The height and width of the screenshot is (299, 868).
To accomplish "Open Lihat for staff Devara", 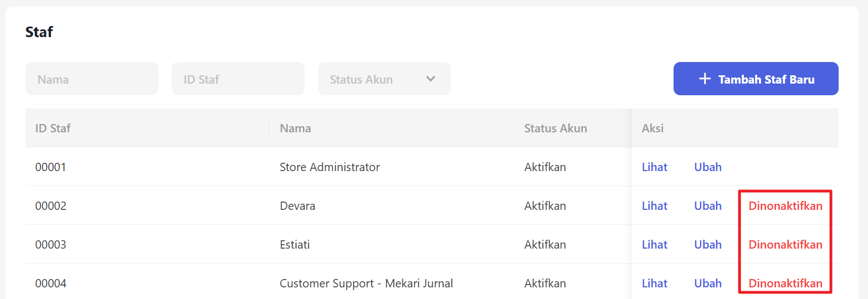I will coord(654,206).
